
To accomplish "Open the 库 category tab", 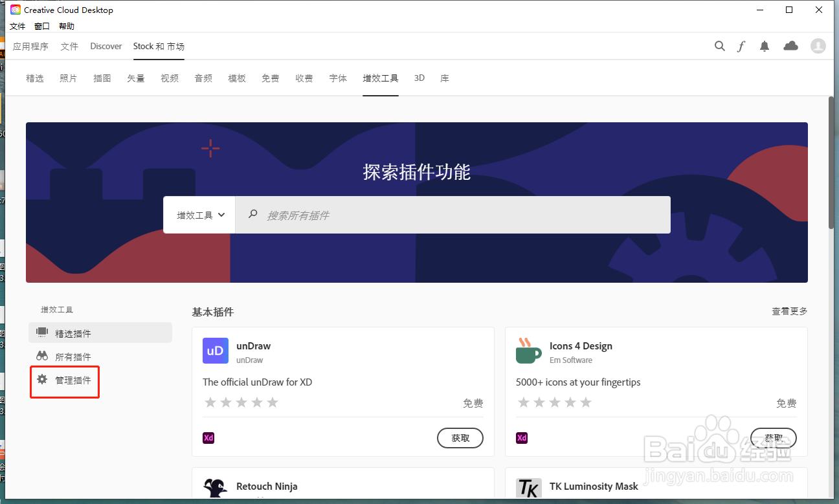I will (445, 78).
